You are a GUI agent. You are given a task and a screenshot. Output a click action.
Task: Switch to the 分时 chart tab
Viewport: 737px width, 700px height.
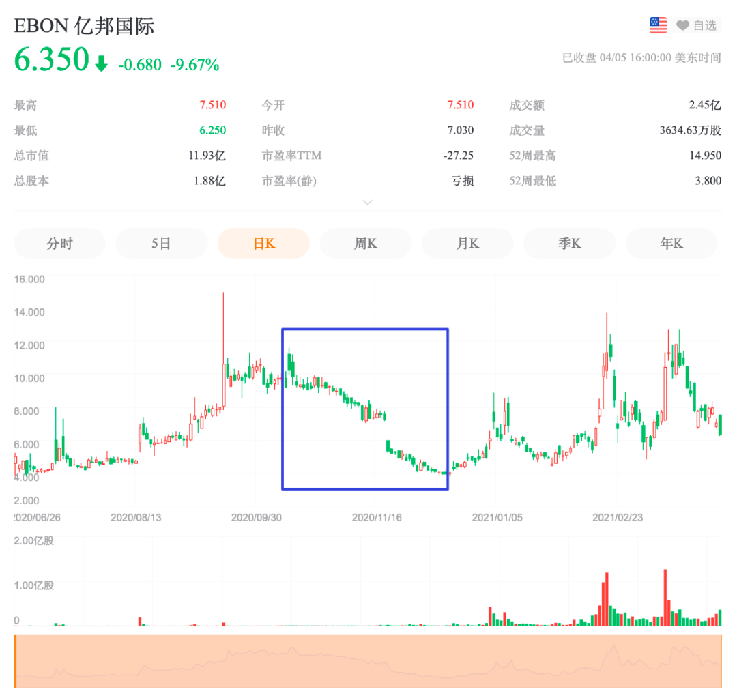[59, 243]
